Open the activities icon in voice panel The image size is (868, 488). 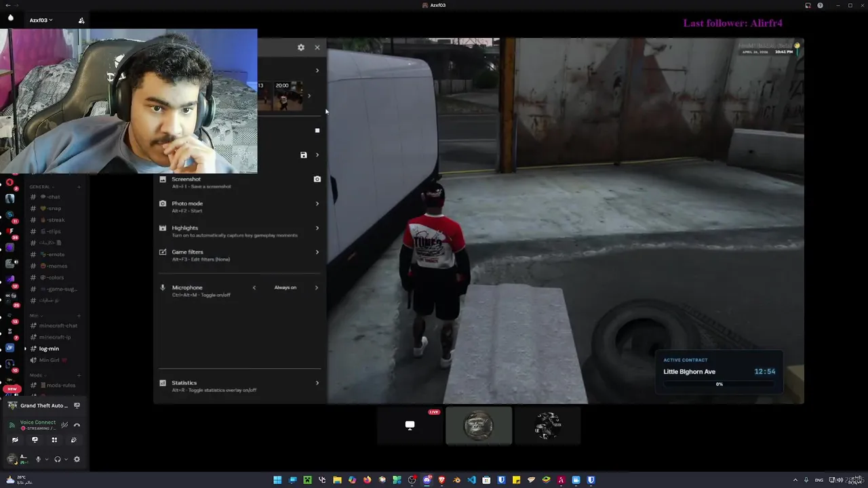pos(54,440)
